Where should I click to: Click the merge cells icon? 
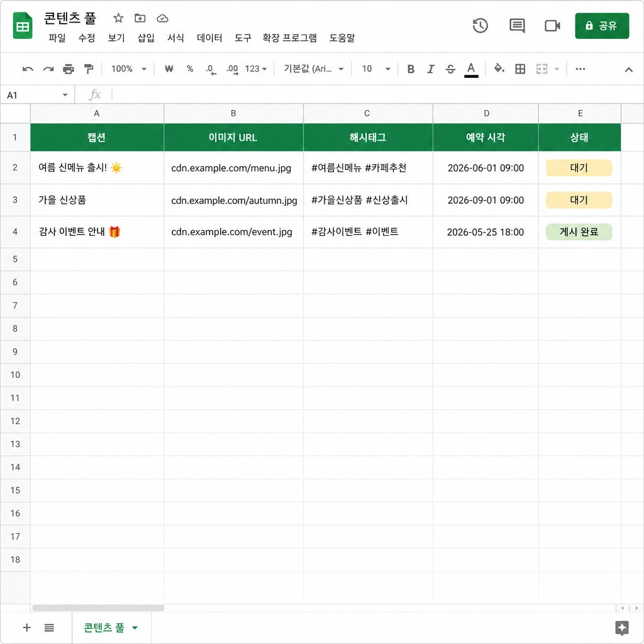click(541, 69)
